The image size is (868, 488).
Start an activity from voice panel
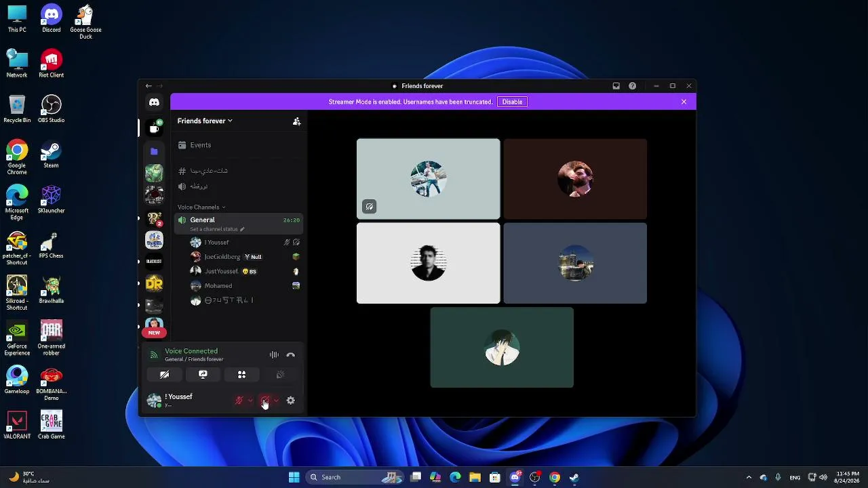241,375
